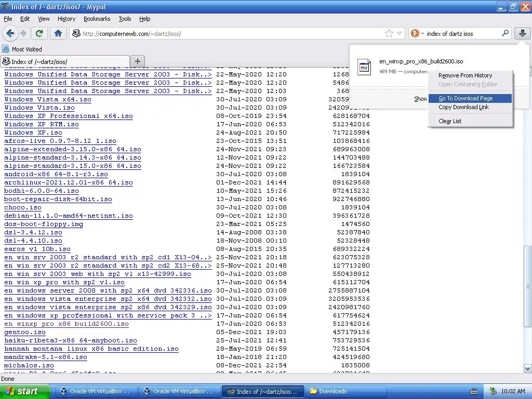This screenshot has height=399, width=532.
Task: Click the system tray safely-remove icon
Action: 493,391
